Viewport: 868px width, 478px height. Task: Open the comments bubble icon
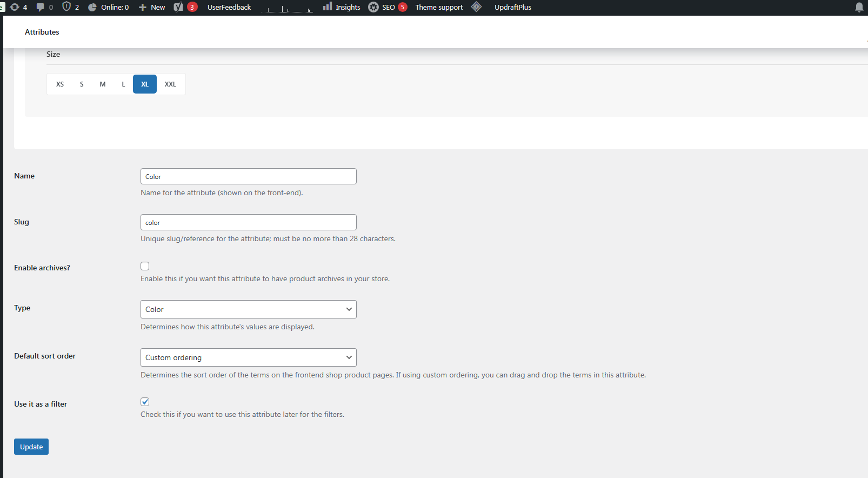40,7
